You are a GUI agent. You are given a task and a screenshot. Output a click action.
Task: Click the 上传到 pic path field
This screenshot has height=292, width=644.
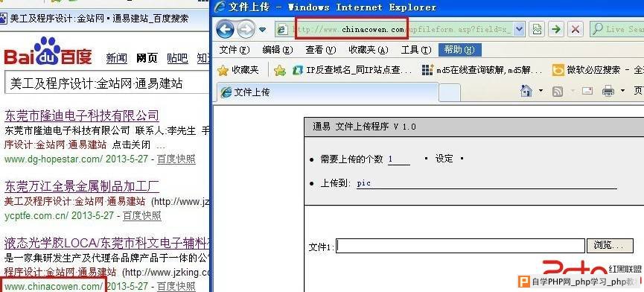click(486, 183)
